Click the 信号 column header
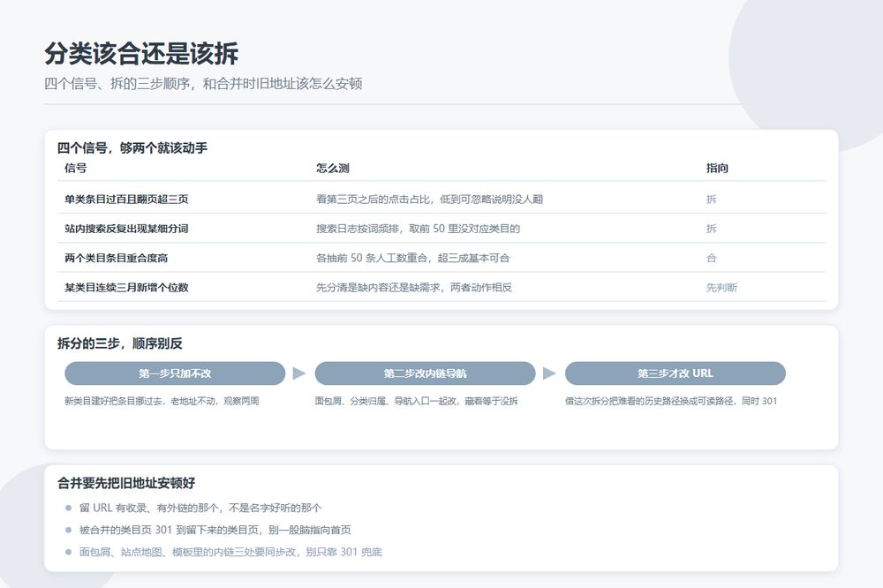883x588 pixels. [75, 168]
